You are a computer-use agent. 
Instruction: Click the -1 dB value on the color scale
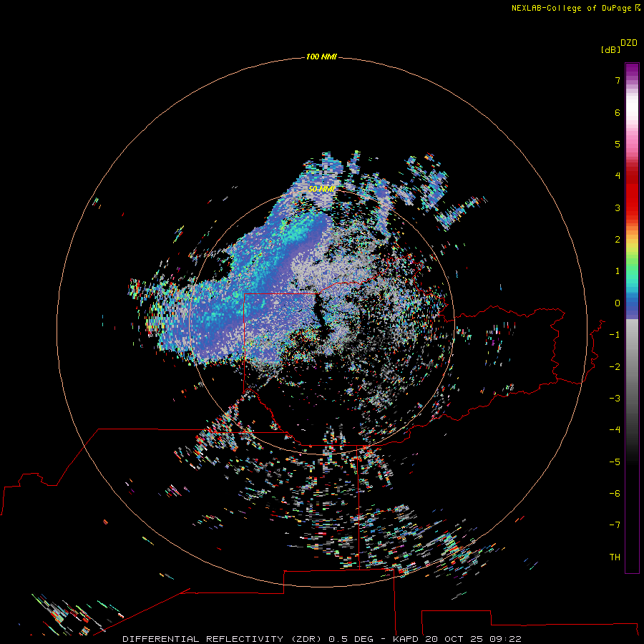click(615, 335)
